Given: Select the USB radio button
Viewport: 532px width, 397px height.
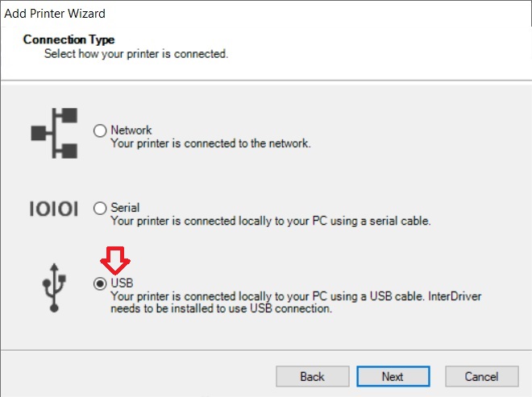Looking at the screenshot, I should (100, 283).
